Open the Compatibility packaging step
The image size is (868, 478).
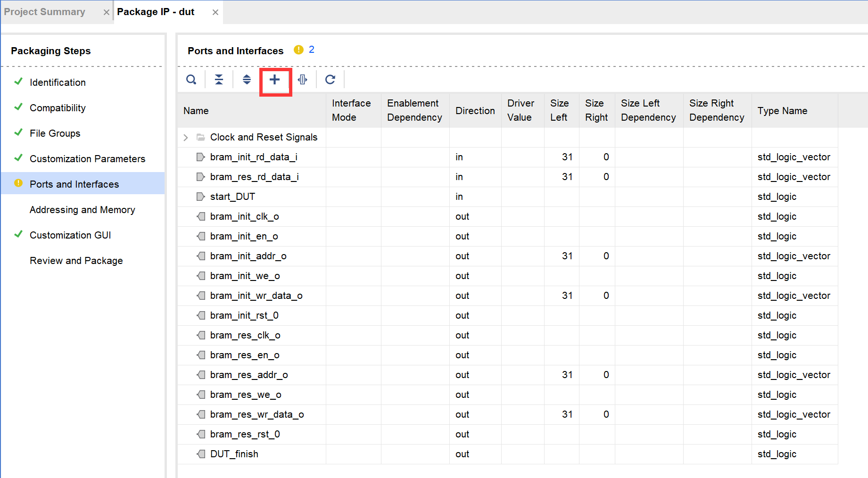click(58, 108)
